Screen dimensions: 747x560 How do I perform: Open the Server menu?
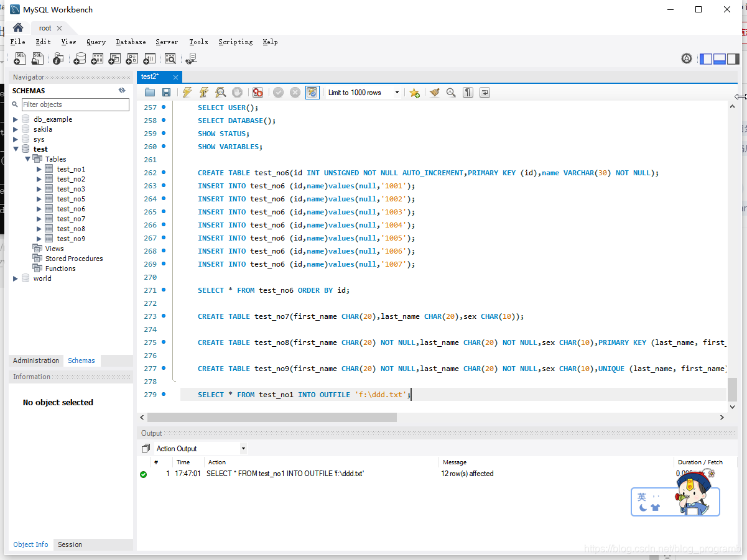coord(167,42)
